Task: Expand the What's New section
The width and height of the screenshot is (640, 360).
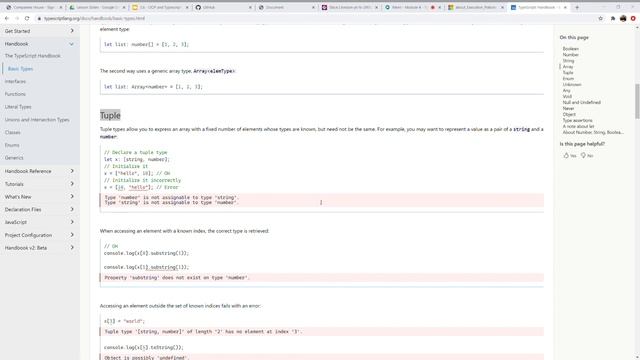Action: (x=40, y=197)
